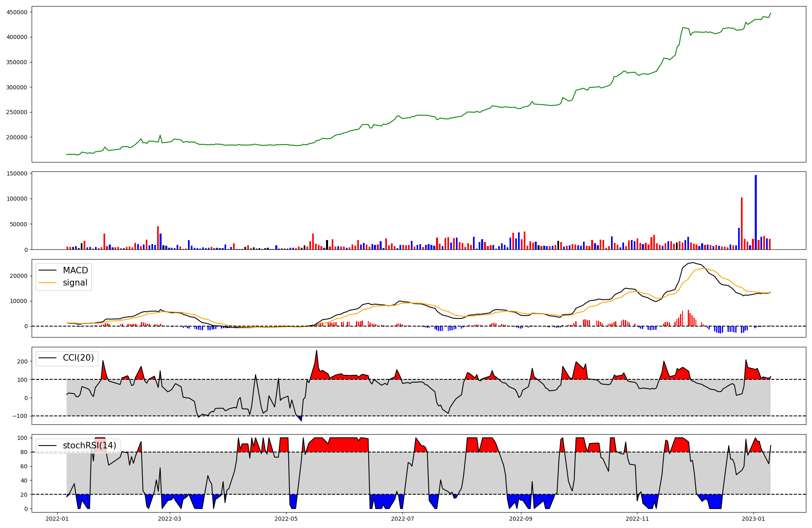Viewport: 812px width, 528px height.
Task: Click the 2022-05 x-axis date label
Action: tap(286, 519)
